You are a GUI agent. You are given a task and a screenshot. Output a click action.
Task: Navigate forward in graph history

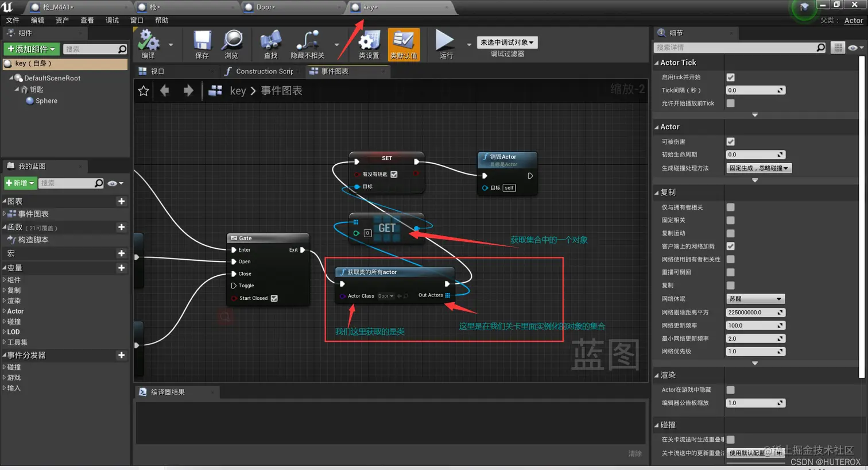tap(188, 90)
